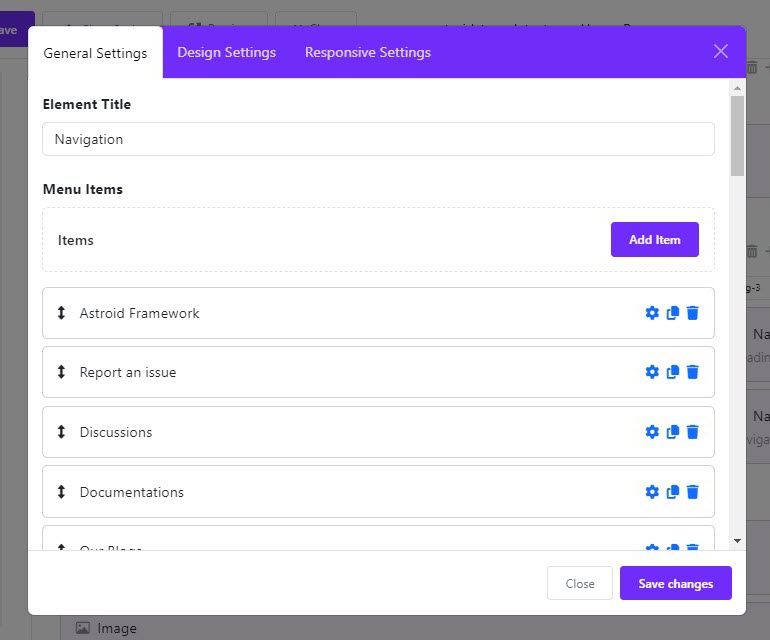Image resolution: width=770 pixels, height=640 pixels.
Task: Duplicate the Report an issue item
Action: coord(672,372)
